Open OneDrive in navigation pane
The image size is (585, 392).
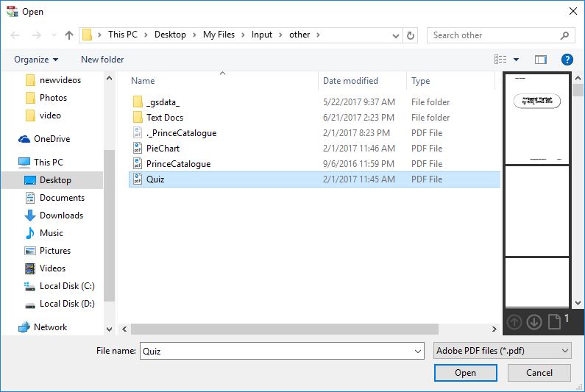(x=44, y=139)
